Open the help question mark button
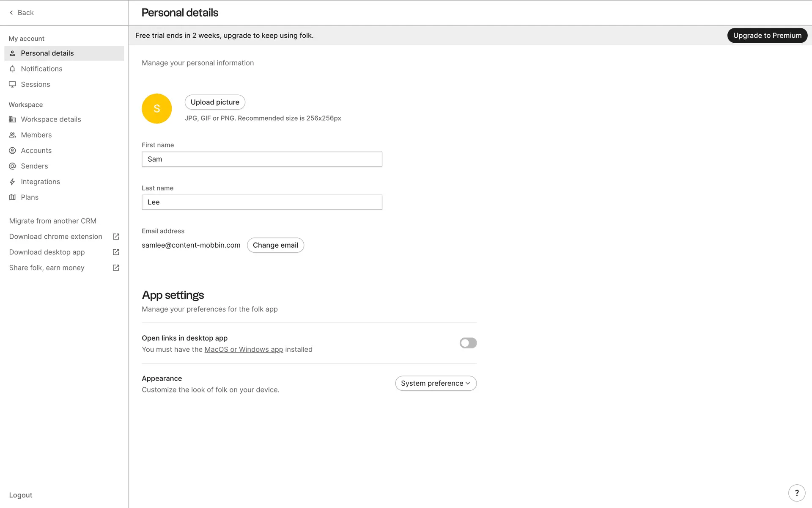812x508 pixels. 796,493
